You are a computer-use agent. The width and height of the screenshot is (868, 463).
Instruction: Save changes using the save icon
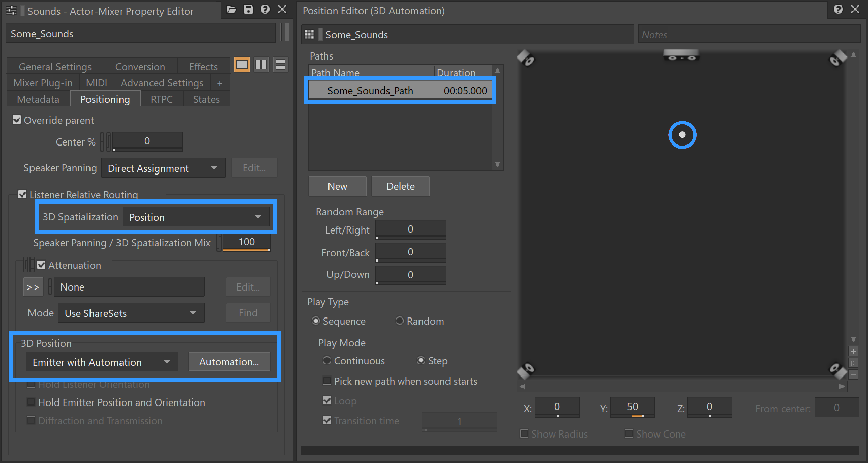(249, 9)
